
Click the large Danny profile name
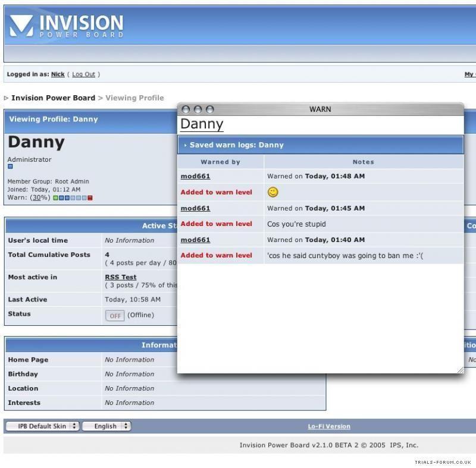(36, 142)
